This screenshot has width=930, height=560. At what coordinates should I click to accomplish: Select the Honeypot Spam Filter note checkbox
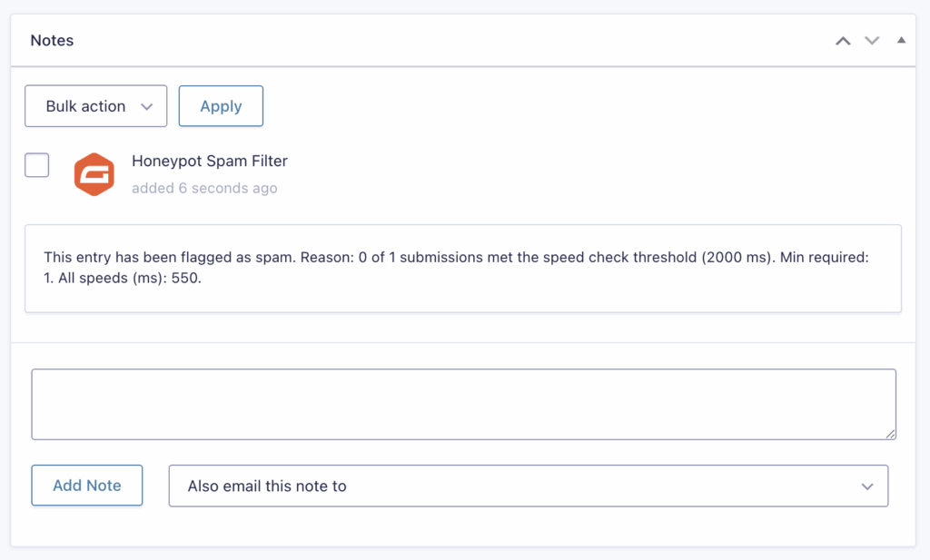coord(36,164)
